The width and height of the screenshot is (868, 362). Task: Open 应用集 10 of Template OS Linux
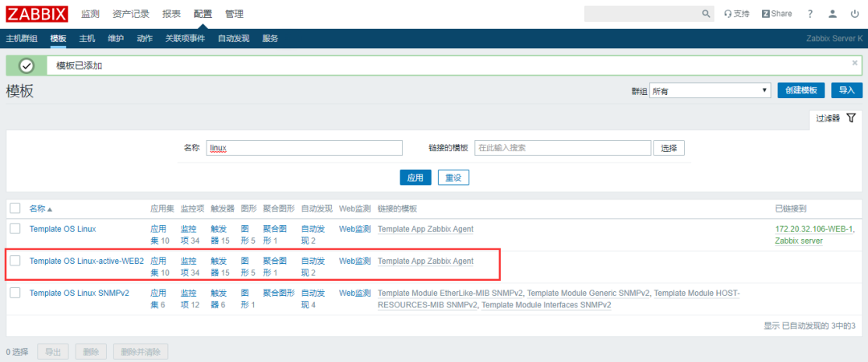(x=160, y=235)
